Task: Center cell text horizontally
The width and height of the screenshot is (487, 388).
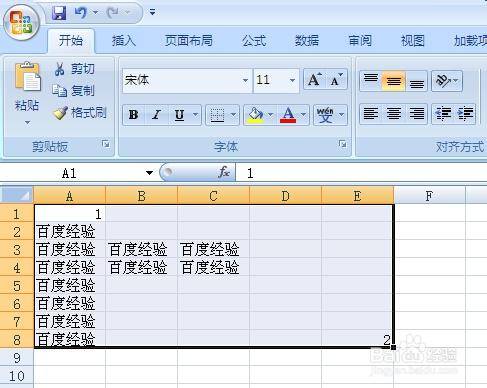Action: pos(393,114)
